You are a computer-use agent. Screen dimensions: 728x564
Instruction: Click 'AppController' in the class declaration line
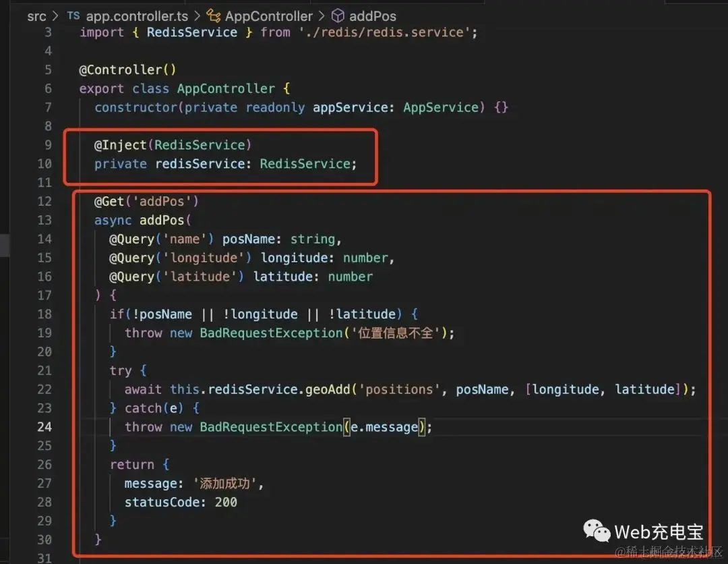pyautogui.click(x=226, y=89)
